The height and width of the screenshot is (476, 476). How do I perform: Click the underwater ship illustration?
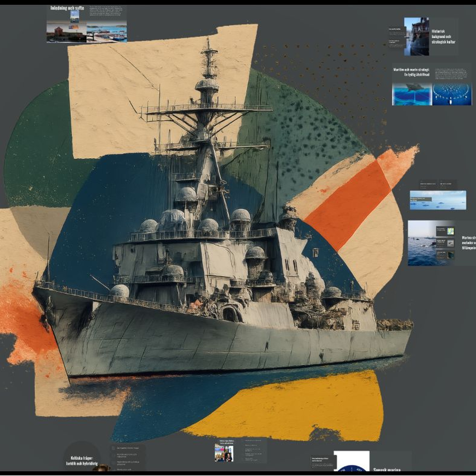[412, 94]
